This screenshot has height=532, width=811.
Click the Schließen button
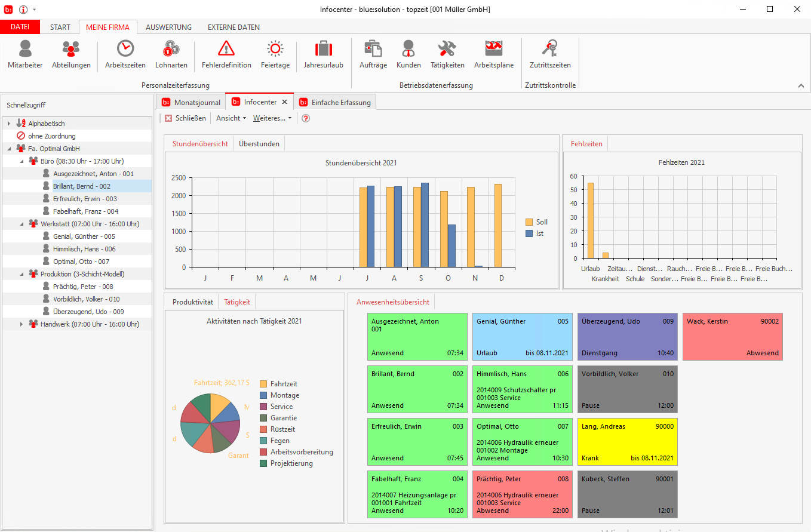pyautogui.click(x=185, y=118)
